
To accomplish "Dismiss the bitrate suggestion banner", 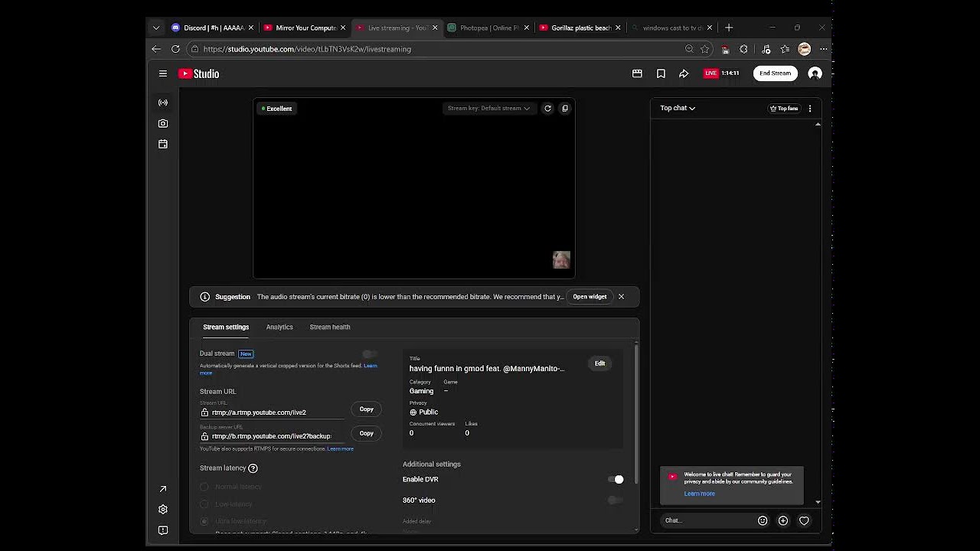I will pyautogui.click(x=621, y=297).
